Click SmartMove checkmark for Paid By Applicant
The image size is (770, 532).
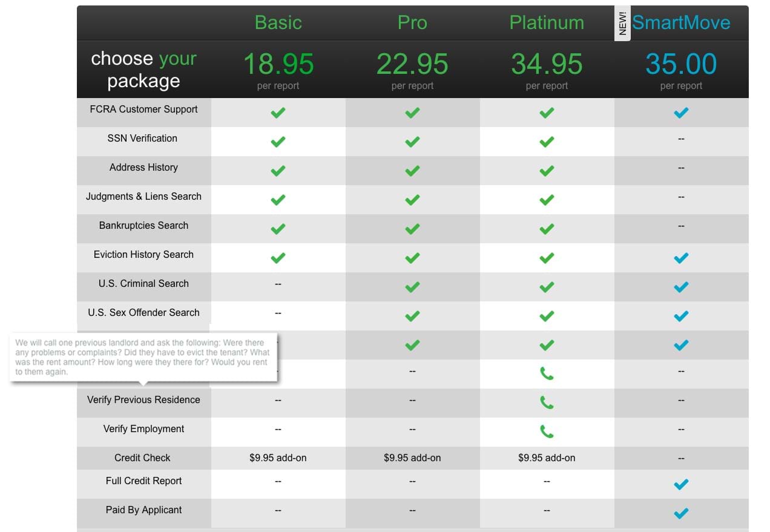[681, 513]
